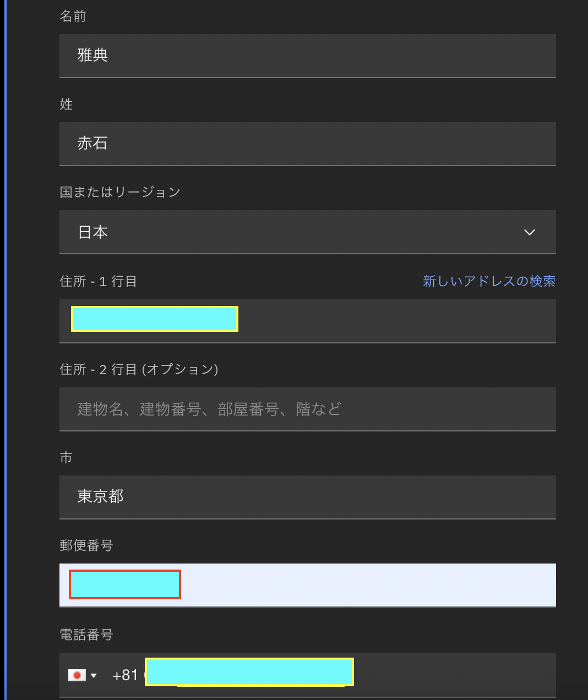Click the Japan flag icon in phone field
The height and width of the screenshot is (700, 588).
pos(77,675)
